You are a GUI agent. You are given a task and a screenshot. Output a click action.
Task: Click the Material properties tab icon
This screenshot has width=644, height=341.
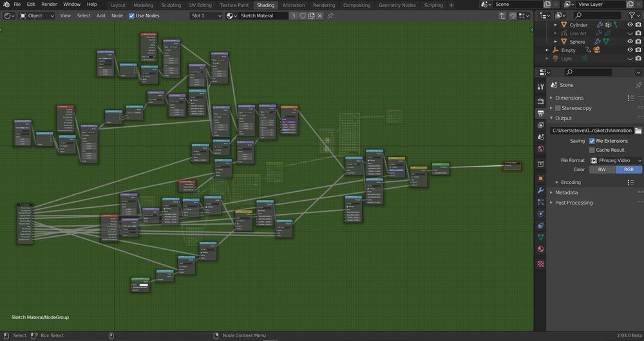(540, 249)
